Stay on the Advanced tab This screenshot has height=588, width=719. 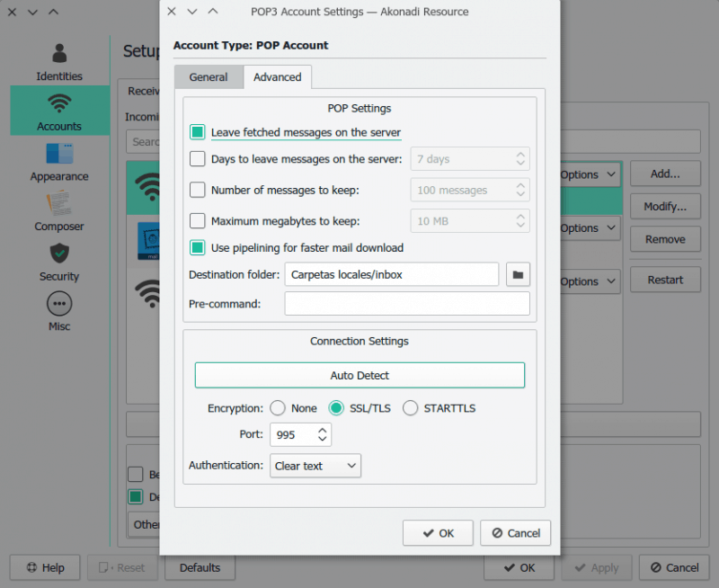(277, 77)
